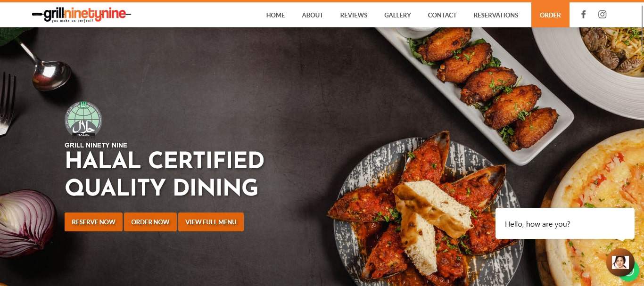Viewport: 644px width, 286px height.
Task: Open RESERVATIONS from the navigation bar
Action: 496,15
